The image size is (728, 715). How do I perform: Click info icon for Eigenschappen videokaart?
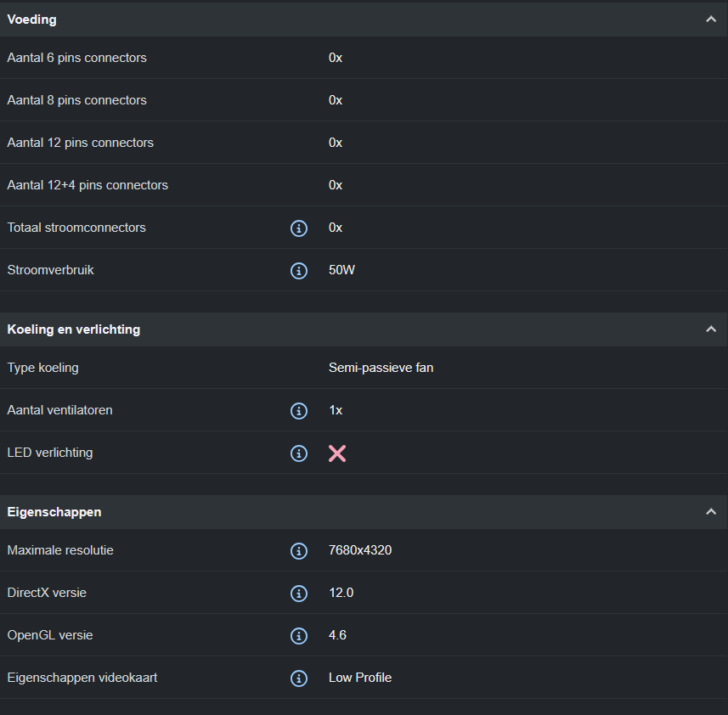point(299,678)
